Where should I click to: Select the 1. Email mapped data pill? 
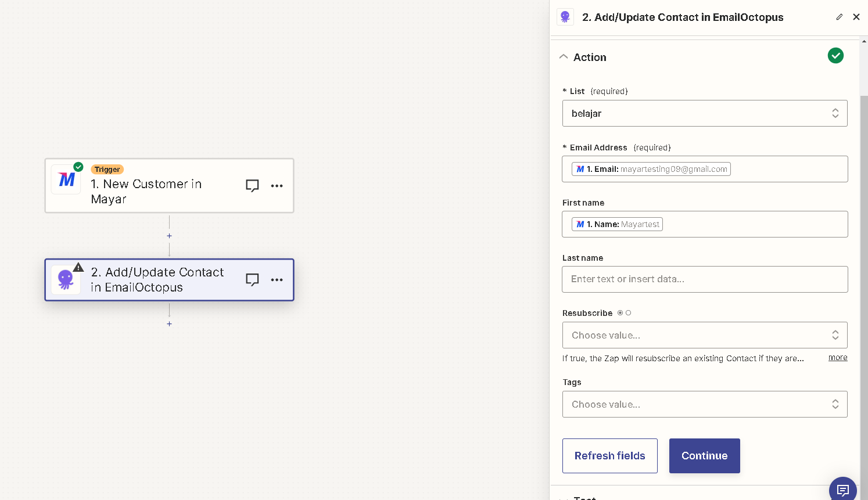point(651,169)
